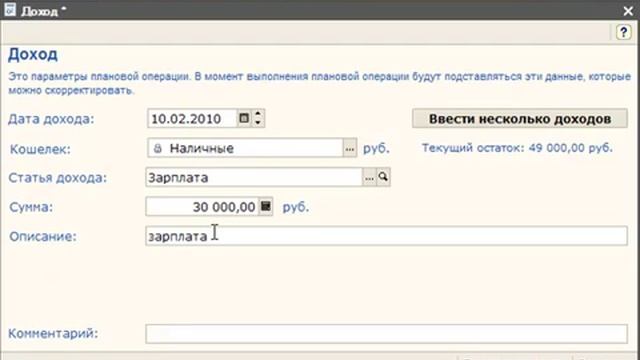
Task: Open the calendar picker for Дата дохода
Action: click(244, 118)
